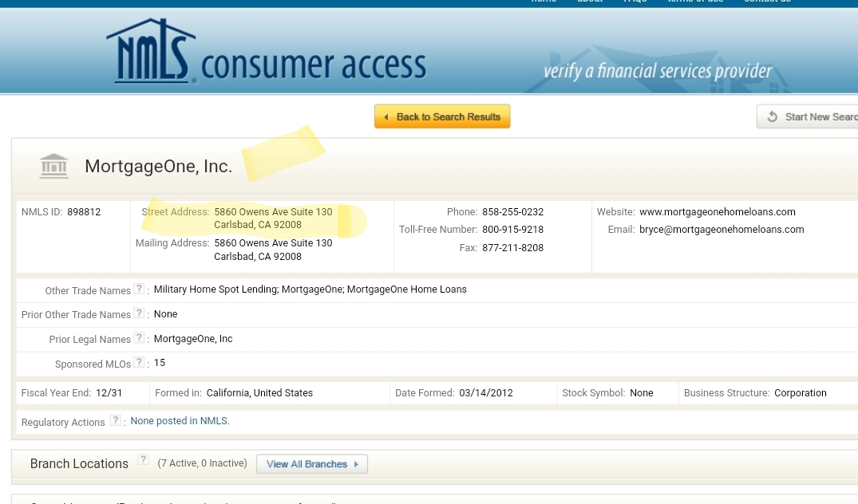
Task: Click Back to Search Results button
Action: (x=442, y=116)
